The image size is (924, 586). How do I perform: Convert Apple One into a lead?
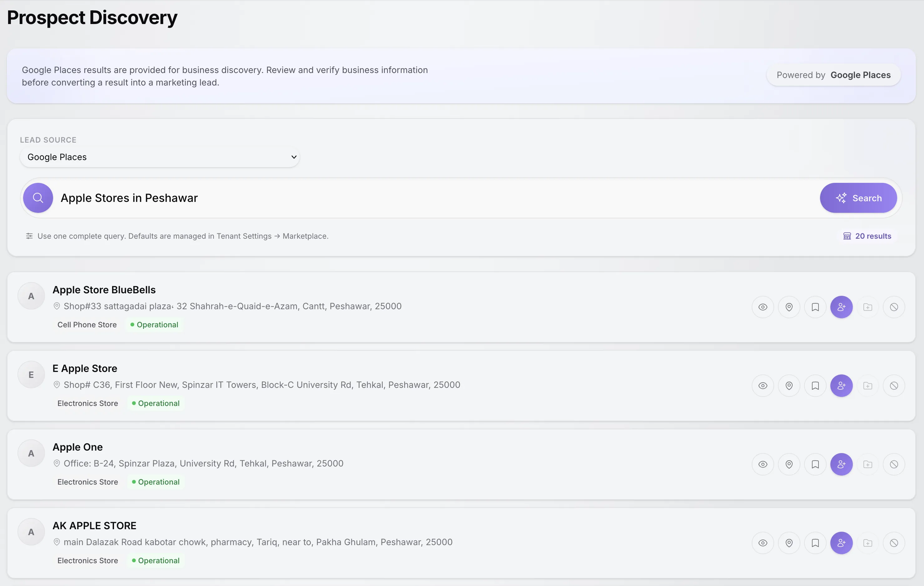(842, 464)
